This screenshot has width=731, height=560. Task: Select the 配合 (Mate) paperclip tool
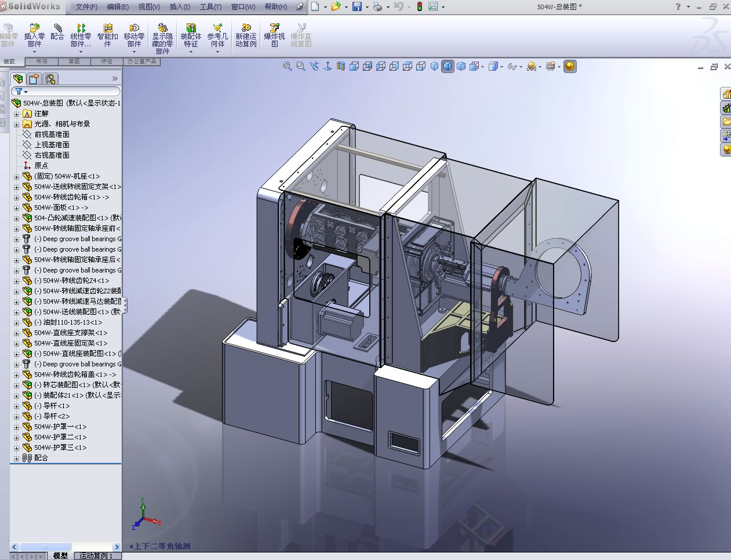pos(57,32)
